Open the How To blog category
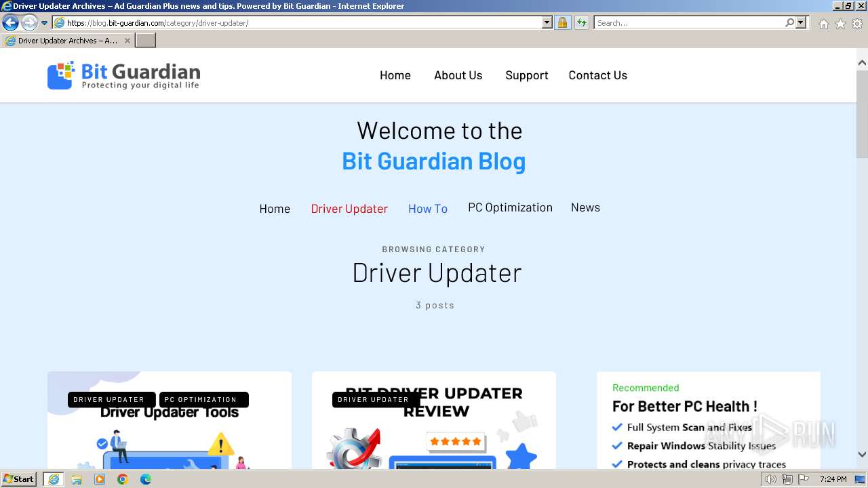 428,209
